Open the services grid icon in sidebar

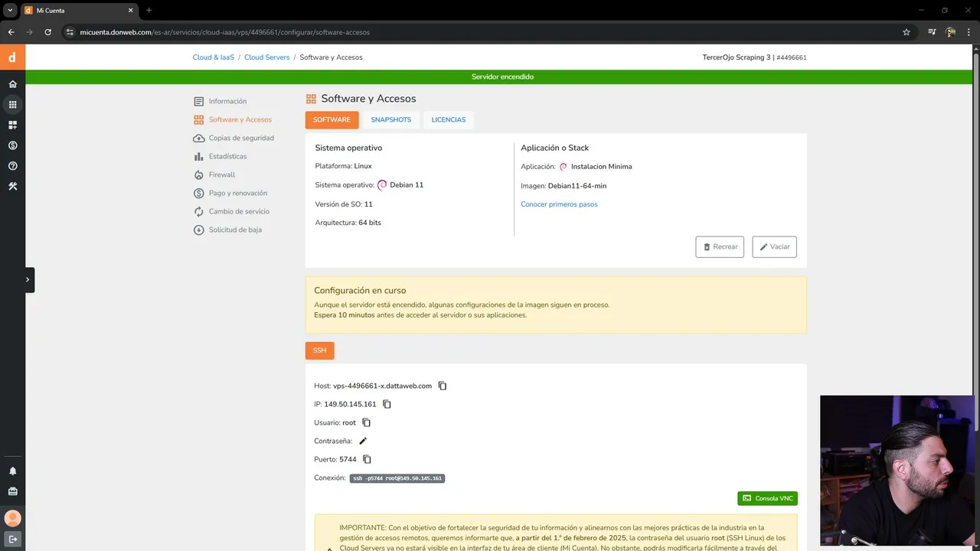tap(12, 105)
